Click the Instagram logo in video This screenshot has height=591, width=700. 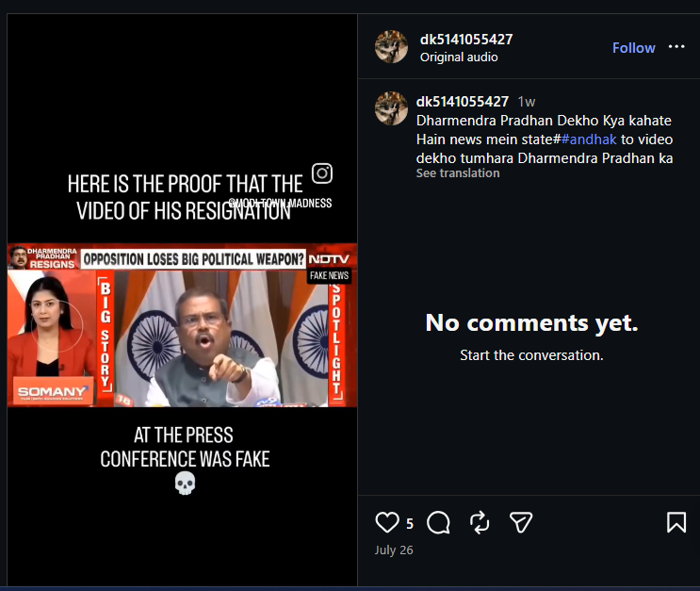point(322,173)
